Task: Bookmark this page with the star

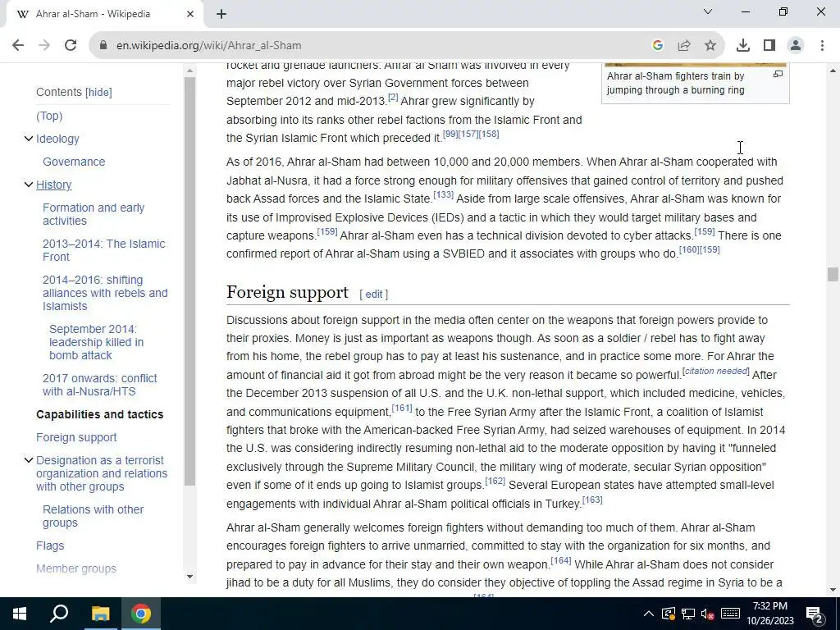Action: tap(710, 46)
